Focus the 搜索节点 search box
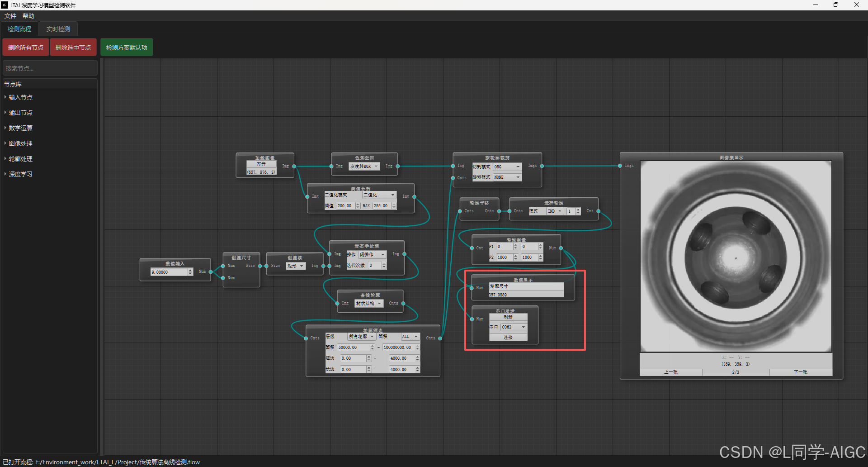The height and width of the screenshot is (467, 868). point(50,68)
